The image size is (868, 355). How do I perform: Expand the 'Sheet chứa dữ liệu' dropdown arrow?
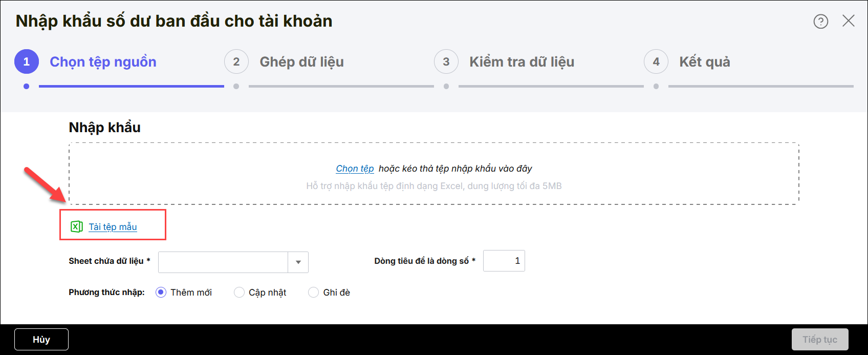298,262
